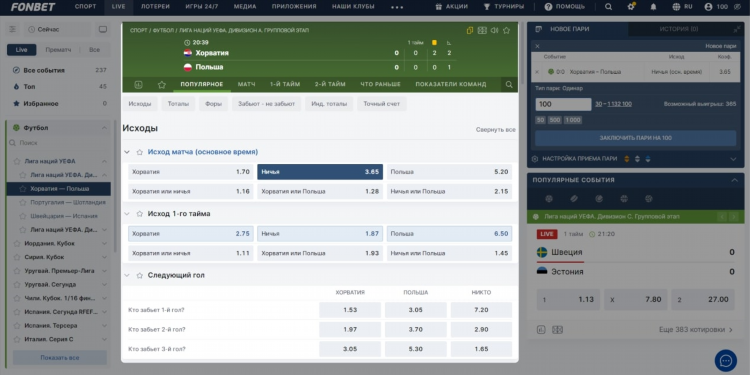750x375 pixels.
Task: Mute match sound with the speaker icon
Action: pyautogui.click(x=494, y=30)
